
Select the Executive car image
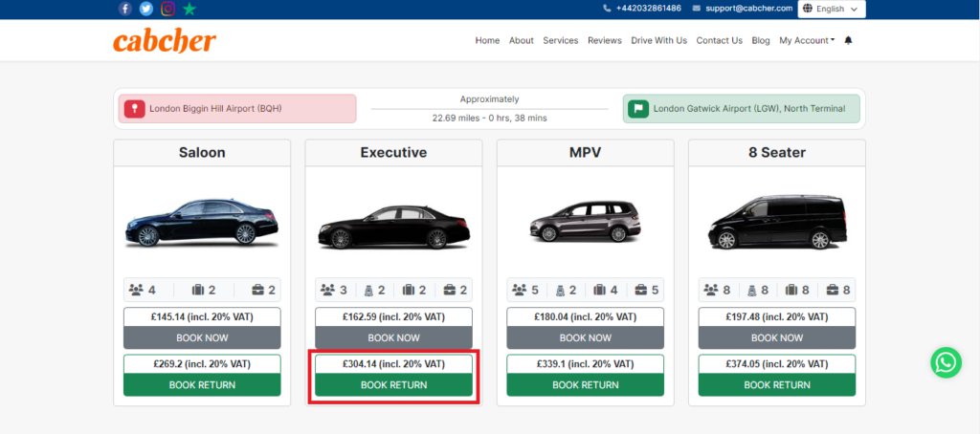[393, 228]
